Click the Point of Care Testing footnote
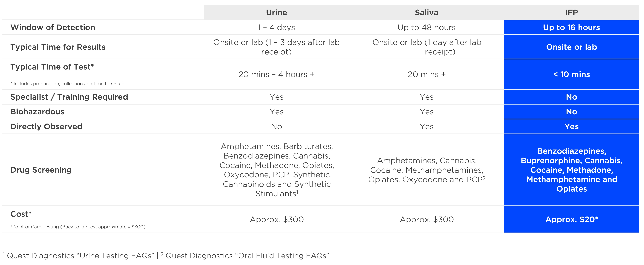 point(78,227)
